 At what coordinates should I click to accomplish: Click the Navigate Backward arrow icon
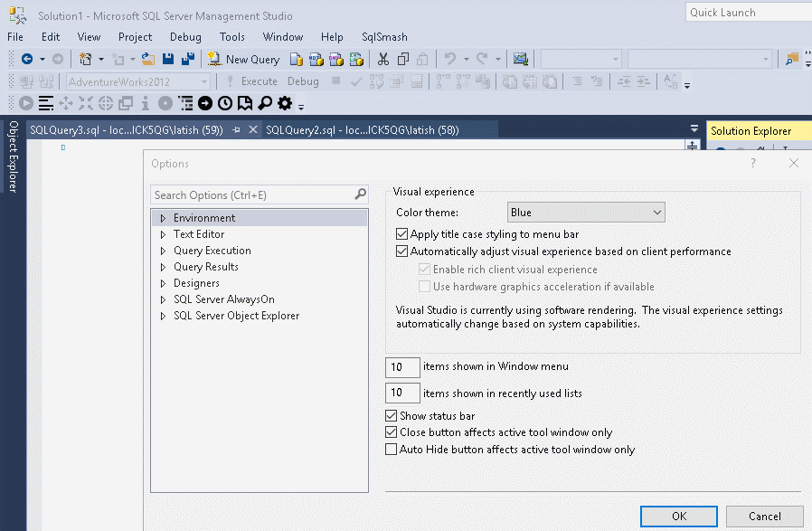(x=27, y=59)
